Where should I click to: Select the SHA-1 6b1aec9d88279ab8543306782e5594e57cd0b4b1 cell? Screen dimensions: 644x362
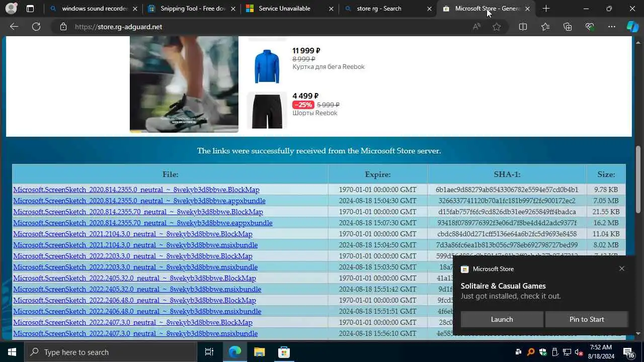click(x=507, y=190)
